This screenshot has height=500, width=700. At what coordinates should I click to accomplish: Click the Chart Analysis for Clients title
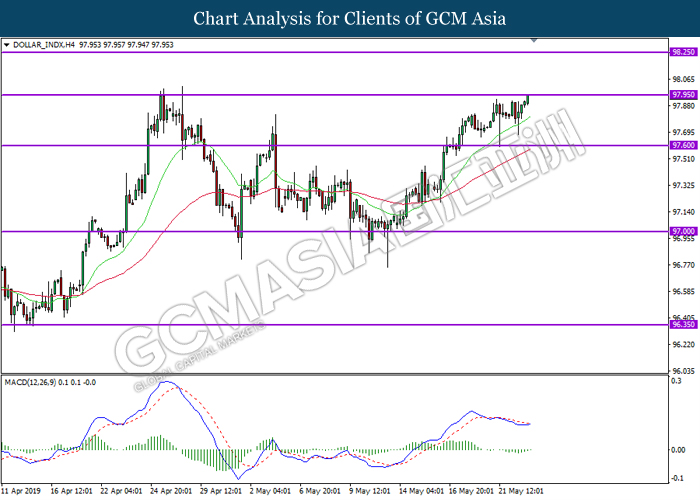click(x=350, y=19)
